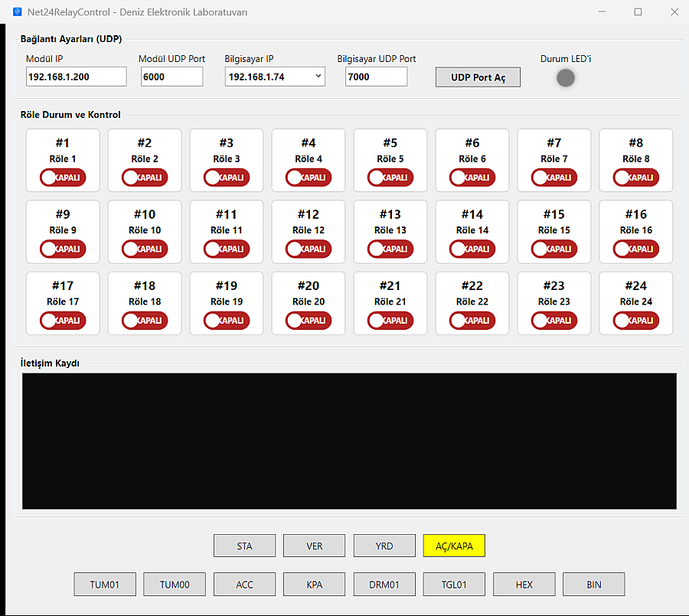Turn on the Röle 13 switch
Screen dimensions: 689x616
coord(390,249)
